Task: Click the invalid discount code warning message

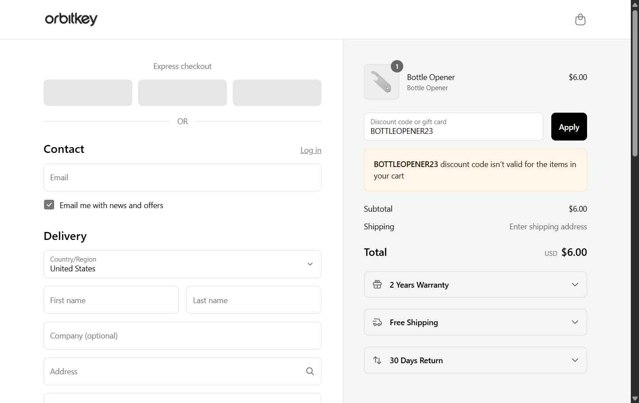Action: 475,170
